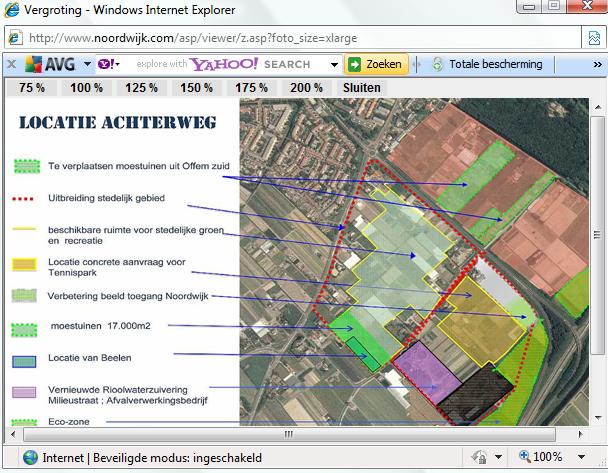608x473 pixels.
Task: Expand the Yahoo search box dropdown arrow
Action: coord(333,64)
